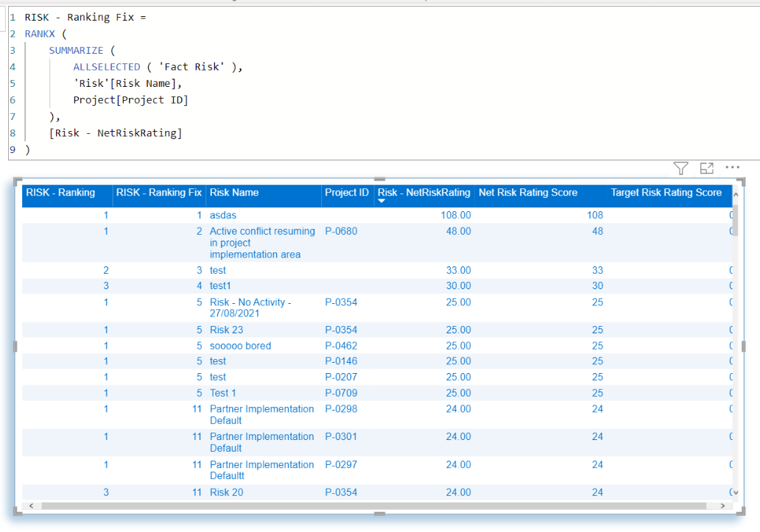
Task: Select the asdas risk name cell
Action: (x=223, y=216)
